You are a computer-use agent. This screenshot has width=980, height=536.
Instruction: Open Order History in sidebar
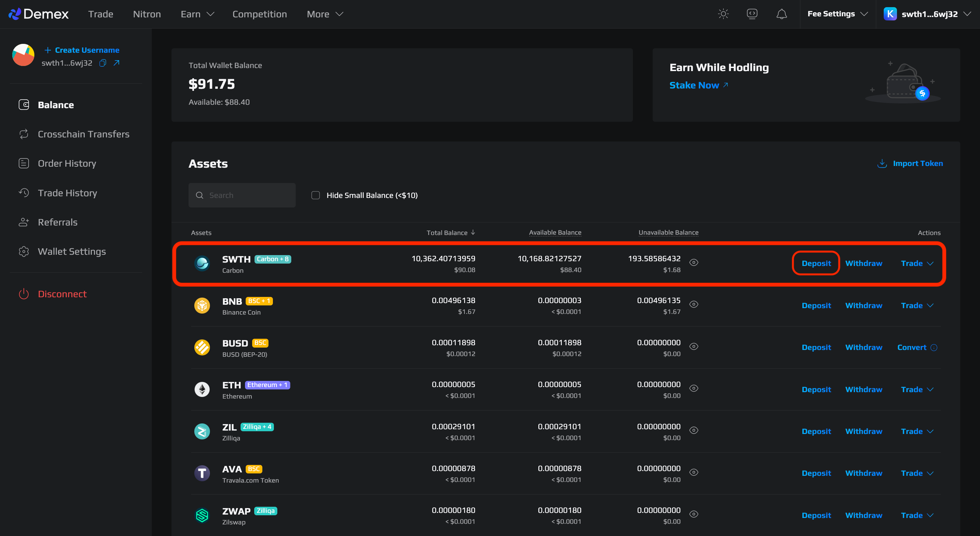point(67,164)
